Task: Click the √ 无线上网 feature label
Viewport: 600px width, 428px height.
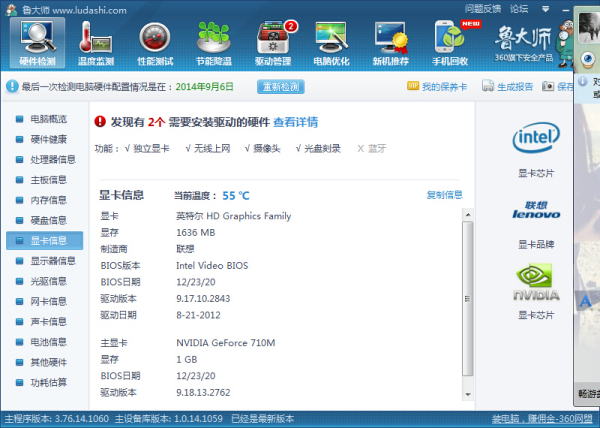Action: [x=207, y=148]
